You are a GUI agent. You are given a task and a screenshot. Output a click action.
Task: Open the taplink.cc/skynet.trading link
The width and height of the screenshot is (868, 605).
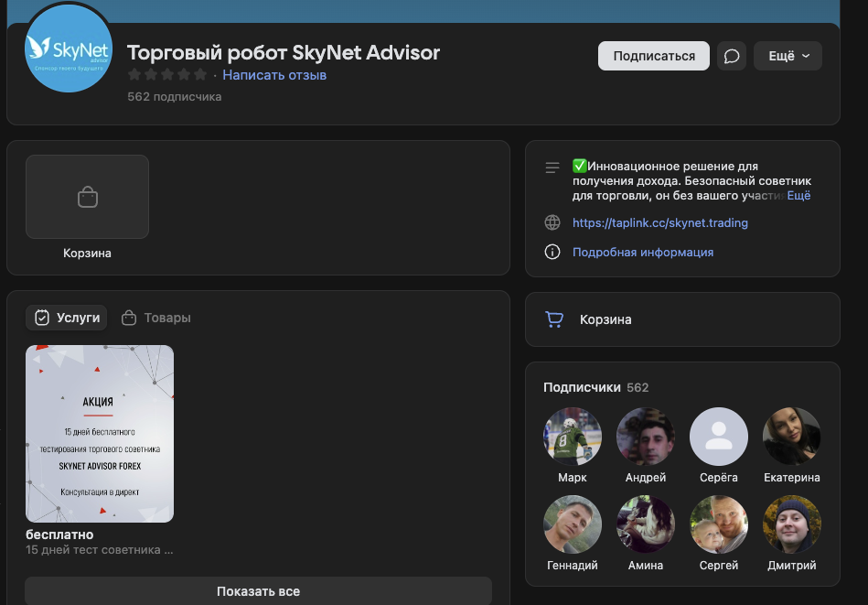click(x=660, y=222)
